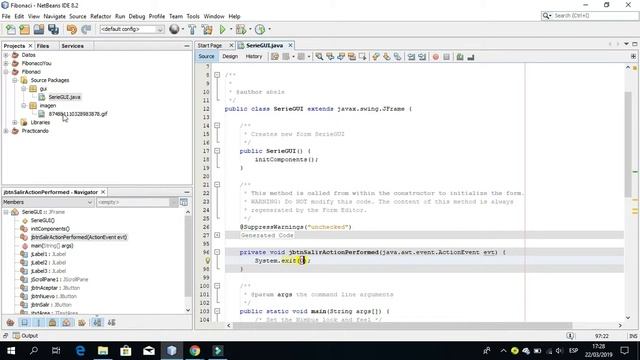The height and width of the screenshot is (360, 640).
Task: Click the Shift Line Right icon
Action: (422, 57)
